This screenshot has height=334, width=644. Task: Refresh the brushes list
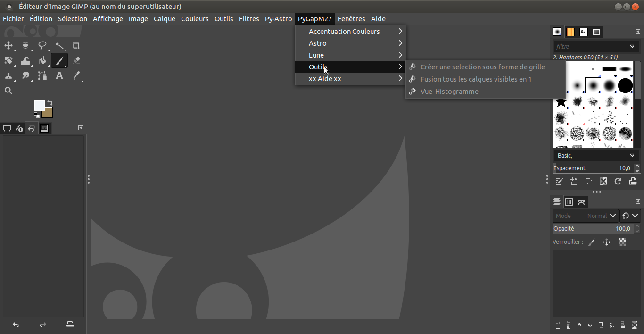[618, 181]
